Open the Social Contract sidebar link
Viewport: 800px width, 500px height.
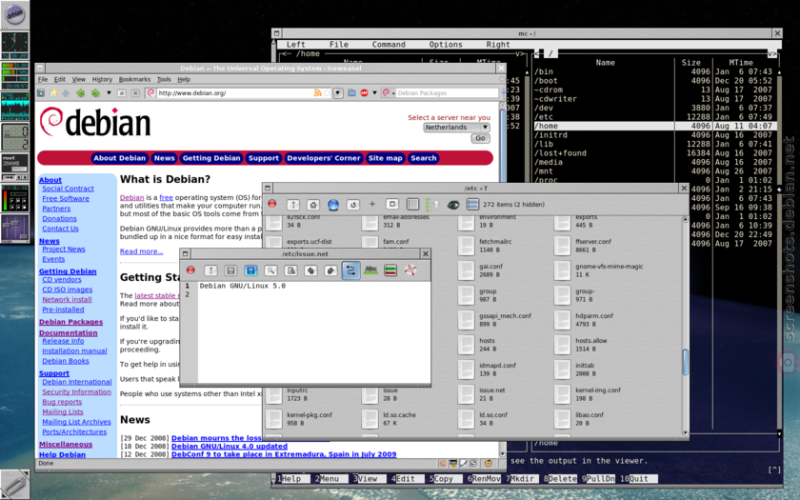[x=68, y=188]
